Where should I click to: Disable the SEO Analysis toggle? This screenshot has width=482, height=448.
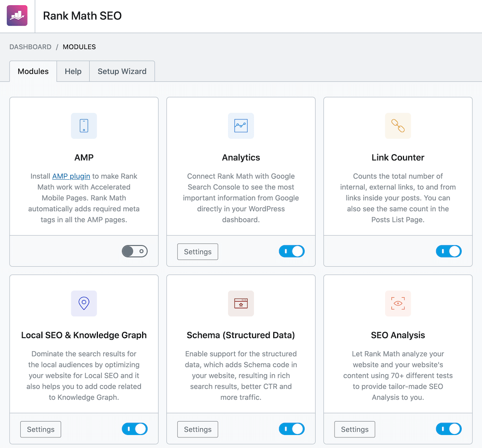coord(449,429)
